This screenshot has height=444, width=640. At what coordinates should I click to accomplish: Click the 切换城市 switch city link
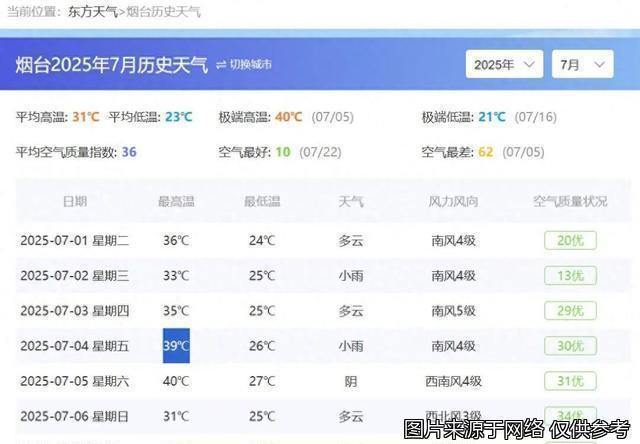click(x=250, y=65)
